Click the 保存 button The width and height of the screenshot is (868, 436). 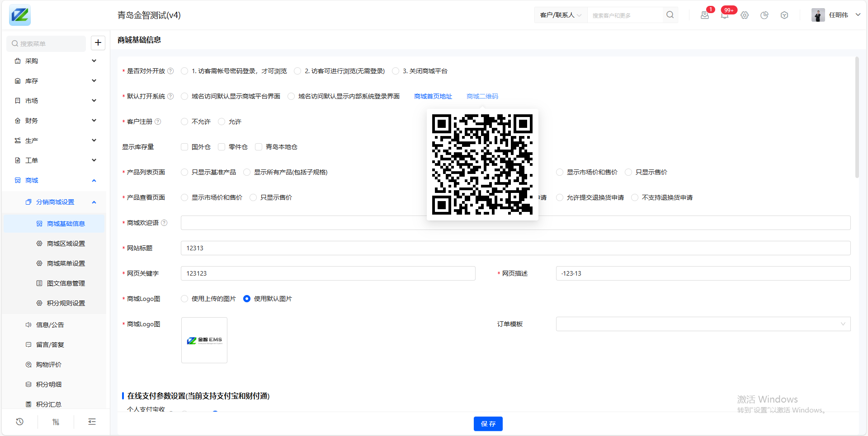pos(488,424)
